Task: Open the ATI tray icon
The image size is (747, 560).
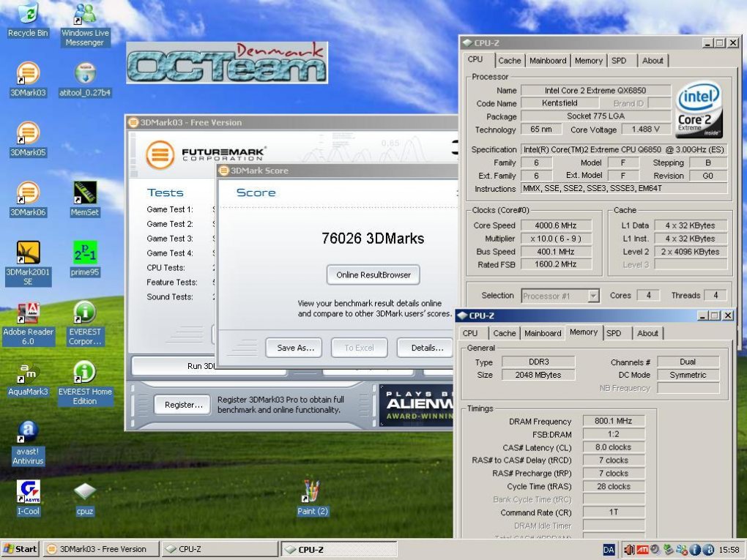Action: coord(642,550)
